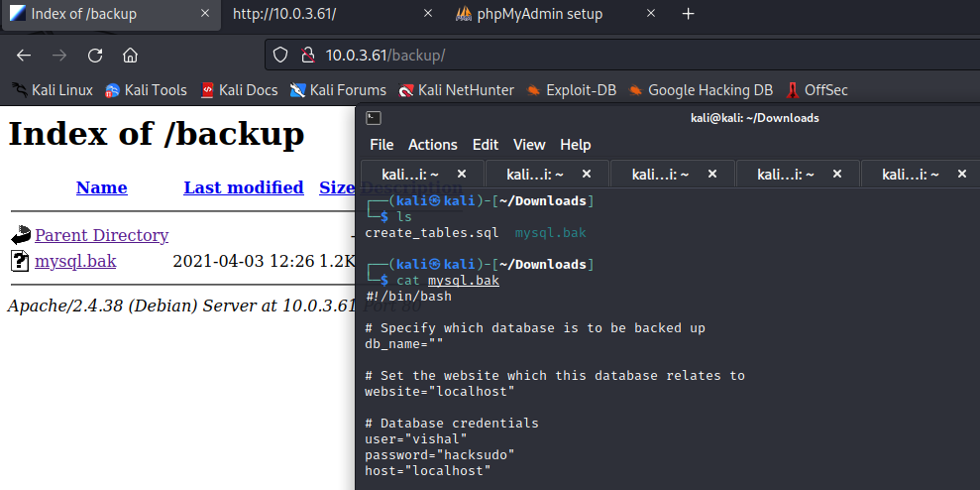
Task: Close the second terminal tab
Action: pos(587,174)
